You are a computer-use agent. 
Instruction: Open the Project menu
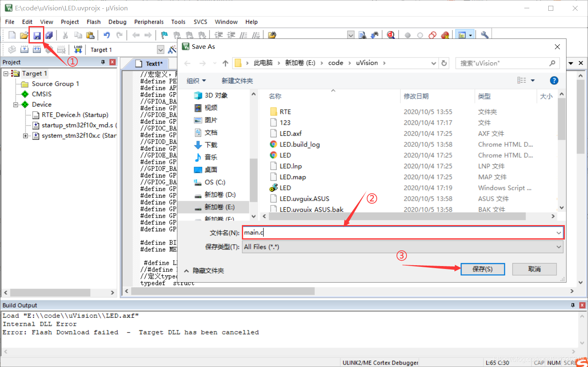click(70, 22)
